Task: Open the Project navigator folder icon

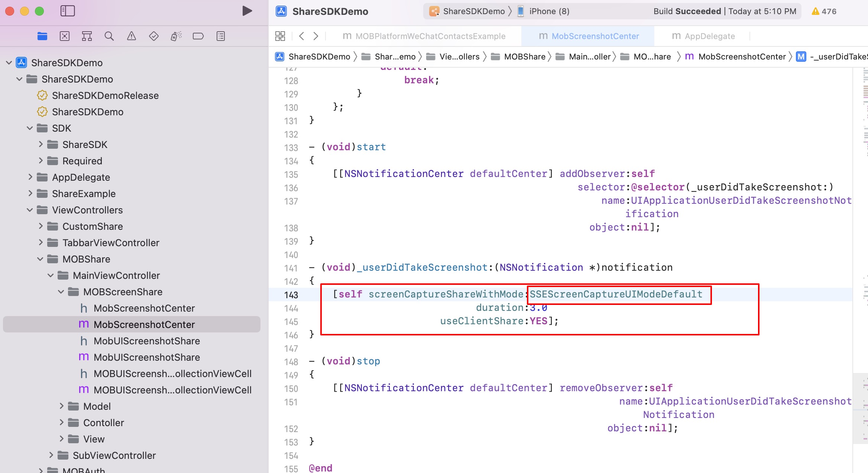Action: (x=42, y=36)
